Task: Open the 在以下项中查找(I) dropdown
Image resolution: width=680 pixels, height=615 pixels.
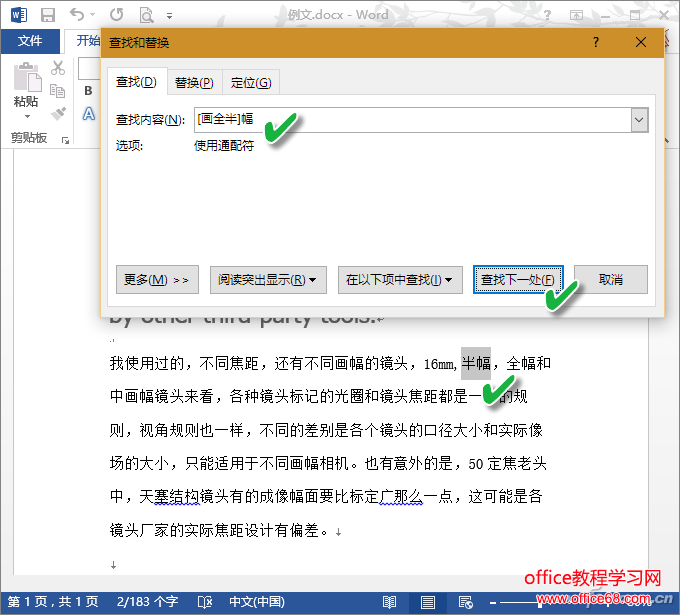Action: [400, 280]
